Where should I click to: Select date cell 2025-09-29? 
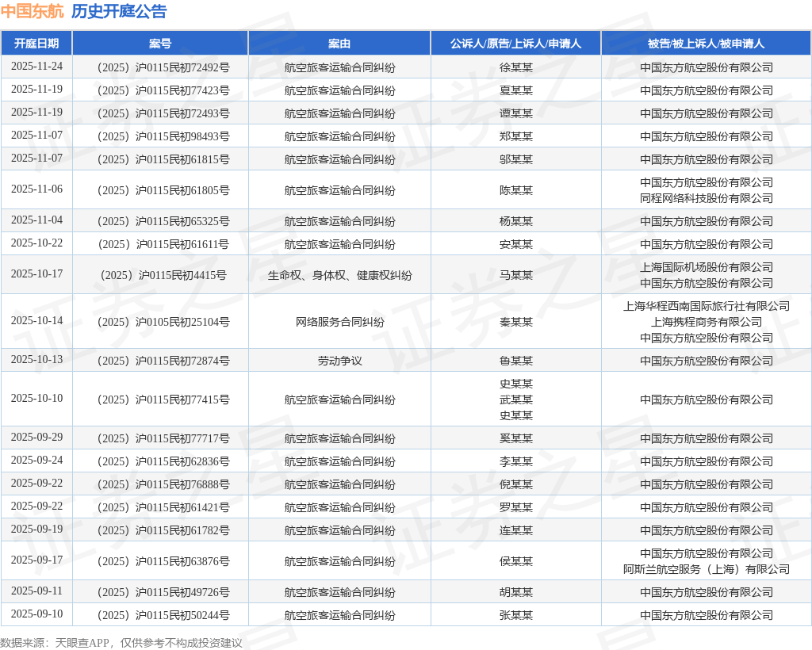pyautogui.click(x=36, y=437)
